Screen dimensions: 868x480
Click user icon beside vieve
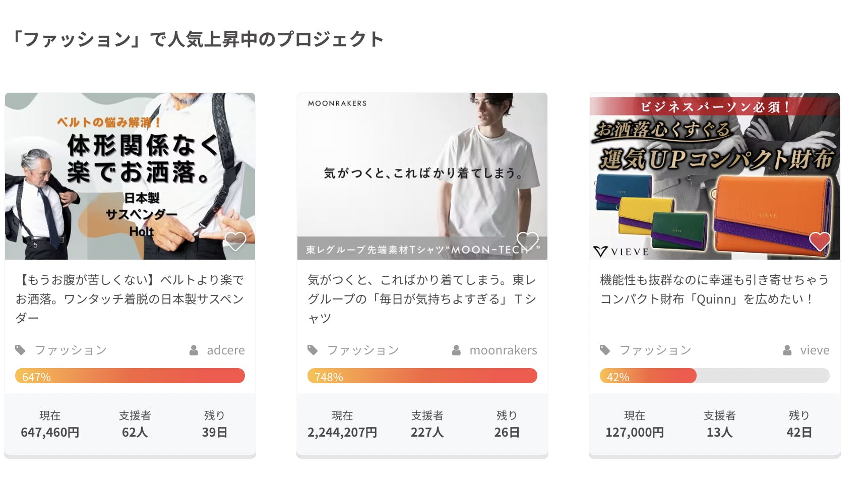(x=787, y=350)
